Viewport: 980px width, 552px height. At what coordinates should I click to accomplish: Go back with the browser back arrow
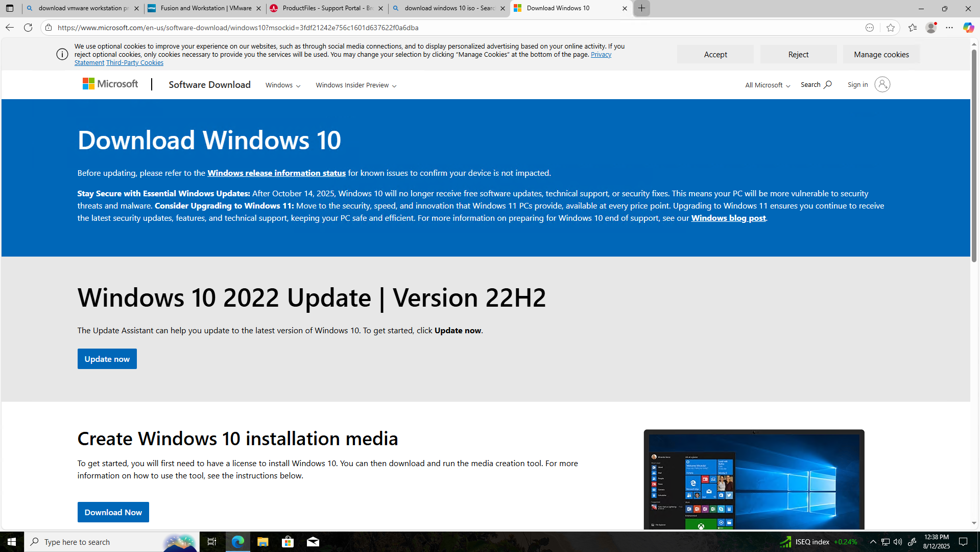(x=10, y=28)
